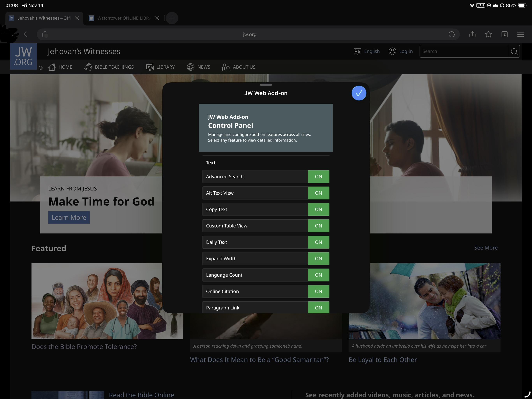Expand Alt Text View details
Image resolution: width=532 pixels, height=399 pixels.
click(255, 193)
